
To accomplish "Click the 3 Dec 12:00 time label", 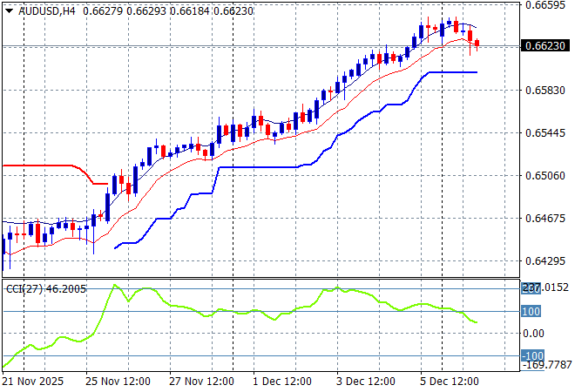I will [368, 382].
